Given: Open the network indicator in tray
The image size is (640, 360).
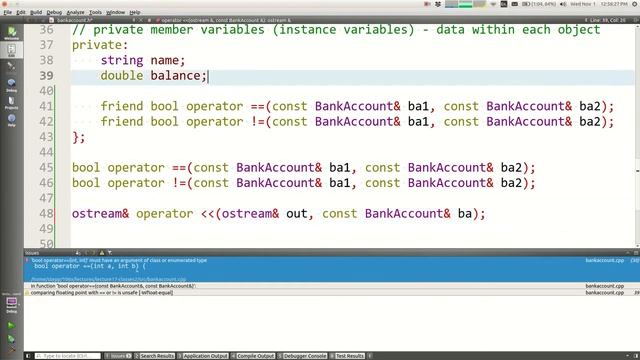Looking at the screenshot, I should [493, 4].
